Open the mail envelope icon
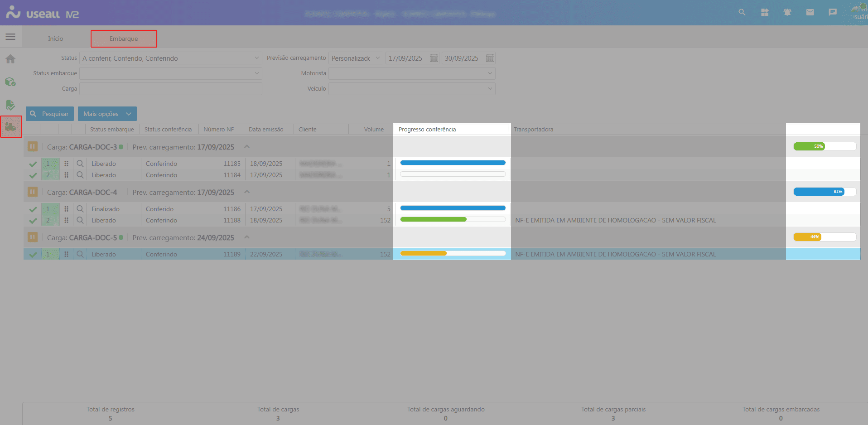Viewport: 868px width, 425px height. pyautogui.click(x=810, y=12)
